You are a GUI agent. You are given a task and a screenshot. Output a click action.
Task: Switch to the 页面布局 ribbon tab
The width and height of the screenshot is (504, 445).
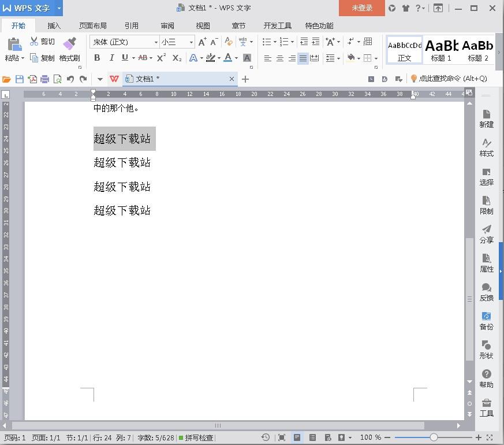coord(93,25)
